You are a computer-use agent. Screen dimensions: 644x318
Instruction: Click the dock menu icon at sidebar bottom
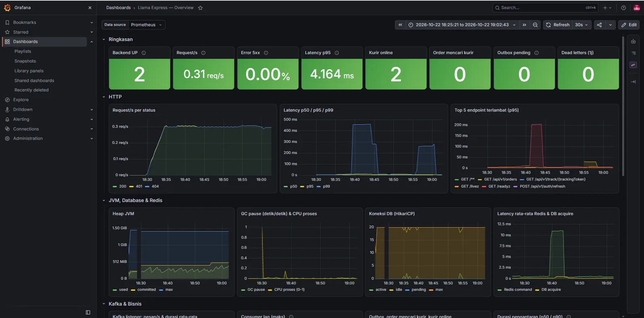click(x=88, y=312)
